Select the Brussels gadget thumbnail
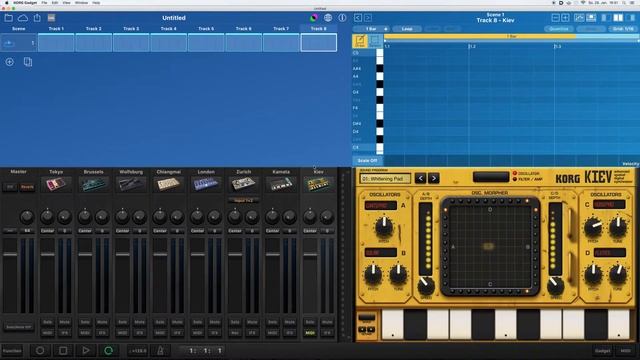The width and height of the screenshot is (640, 360). point(93,184)
